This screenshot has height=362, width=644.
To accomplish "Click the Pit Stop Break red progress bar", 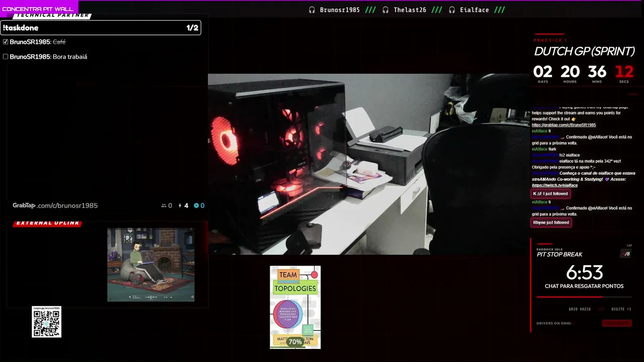I will tap(584, 297).
